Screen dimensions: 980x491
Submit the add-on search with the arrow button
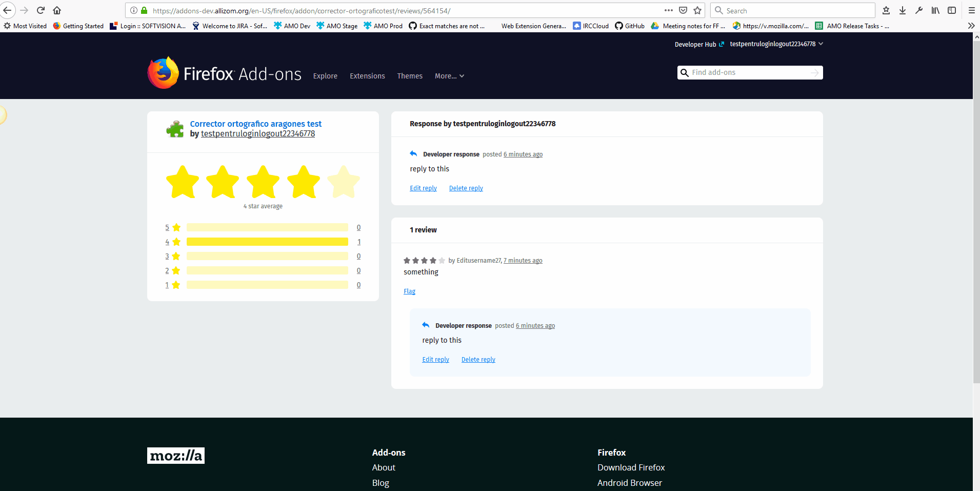[x=814, y=73]
